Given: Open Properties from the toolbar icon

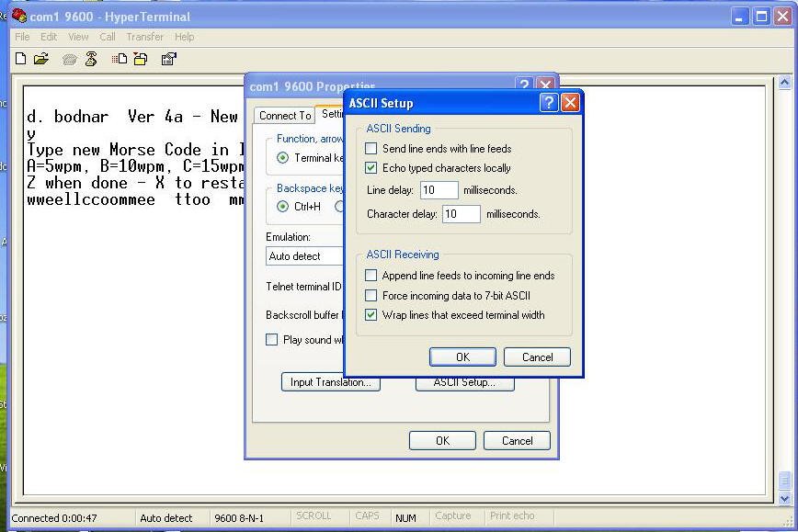Looking at the screenshot, I should (168, 59).
